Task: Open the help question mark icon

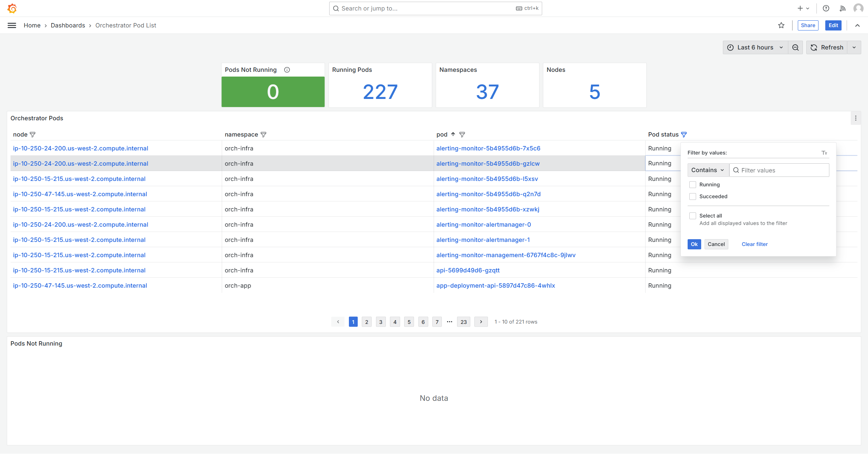Action: tap(826, 8)
